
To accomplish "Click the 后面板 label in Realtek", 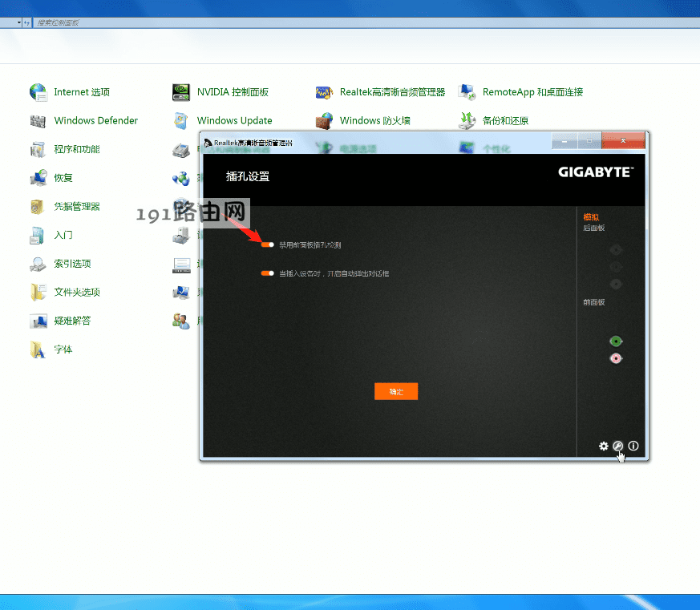I will point(593,228).
